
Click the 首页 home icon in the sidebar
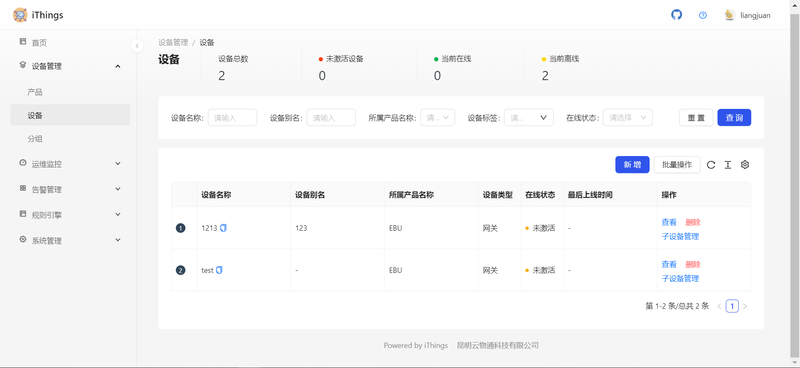tap(22, 41)
